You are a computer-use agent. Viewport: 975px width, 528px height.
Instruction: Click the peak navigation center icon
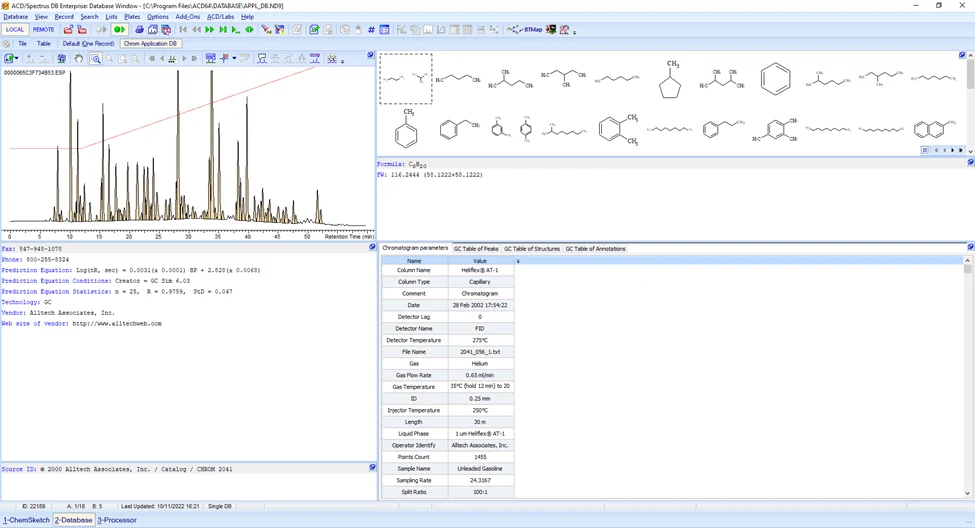pyautogui.click(x=172, y=58)
